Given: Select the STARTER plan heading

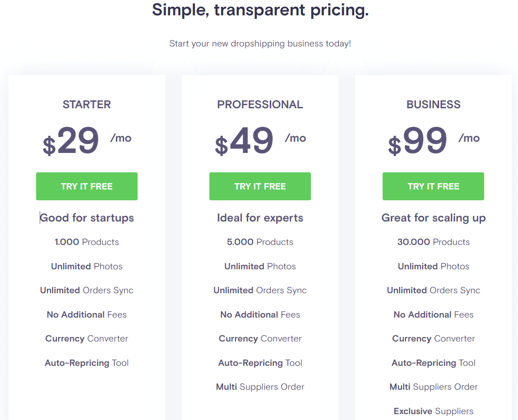Looking at the screenshot, I should point(87,104).
